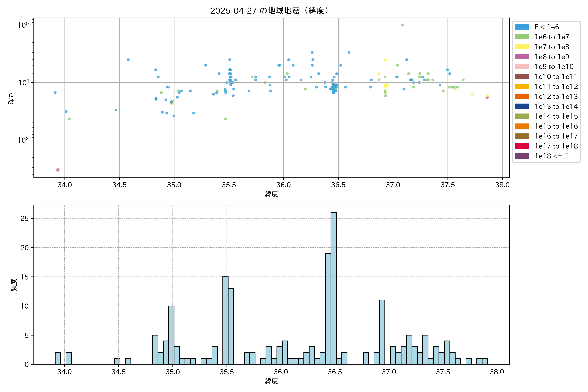The image size is (588, 392).
Task: Click the purple 1e18 <= E swatch
Action: pyautogui.click(x=522, y=156)
